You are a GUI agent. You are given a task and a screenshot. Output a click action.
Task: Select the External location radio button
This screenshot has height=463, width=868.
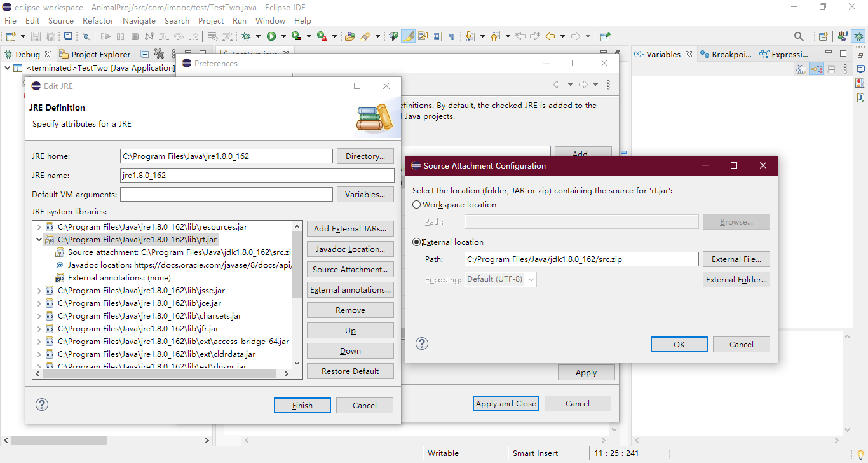(417, 242)
